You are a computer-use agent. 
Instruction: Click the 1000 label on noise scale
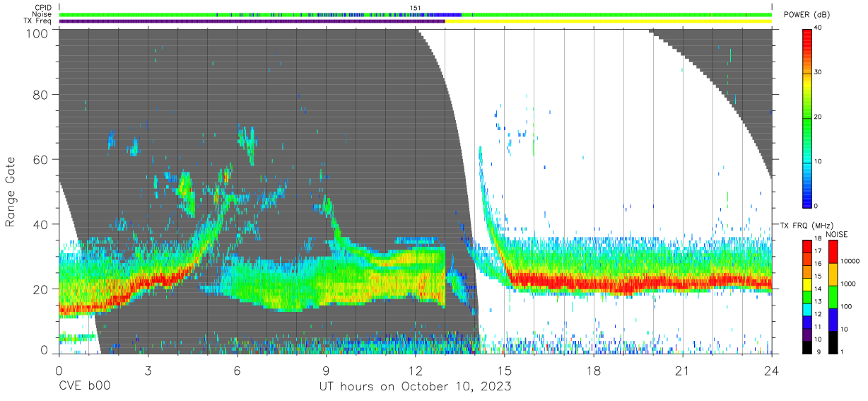tap(848, 284)
